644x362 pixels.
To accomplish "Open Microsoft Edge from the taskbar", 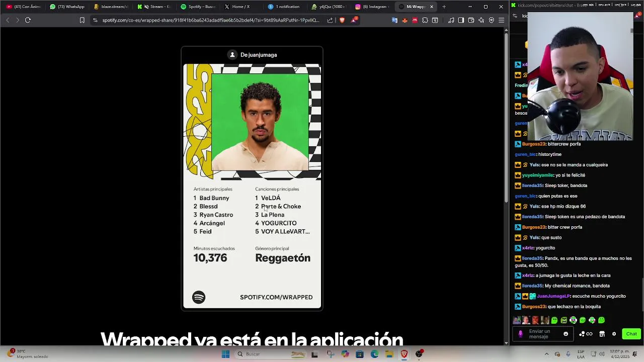I will [374, 354].
